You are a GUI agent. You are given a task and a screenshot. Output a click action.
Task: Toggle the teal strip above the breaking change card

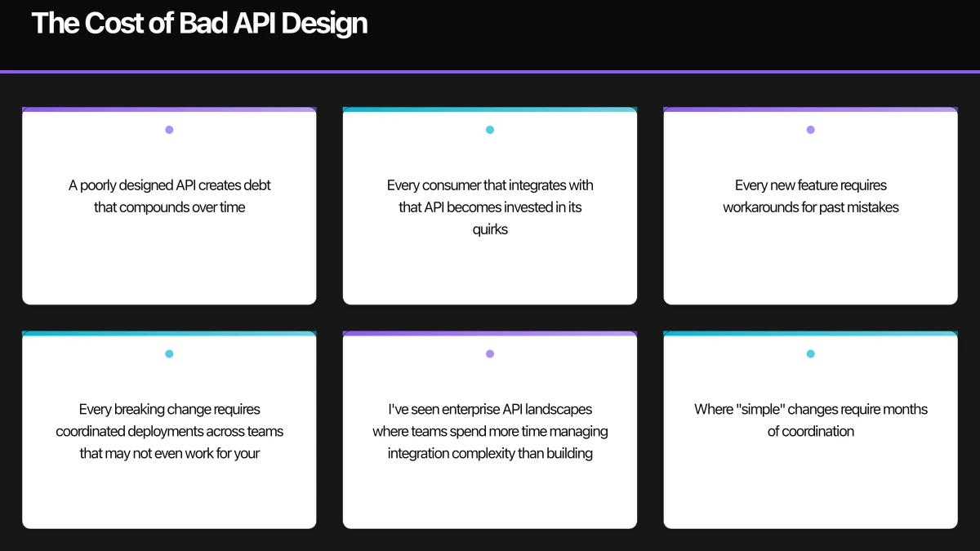[169, 333]
